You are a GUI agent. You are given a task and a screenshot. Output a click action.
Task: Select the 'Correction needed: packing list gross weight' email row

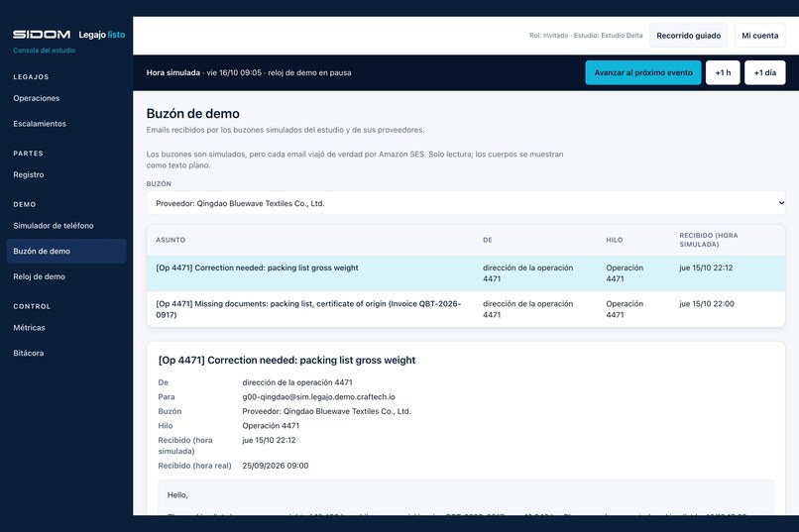point(466,273)
